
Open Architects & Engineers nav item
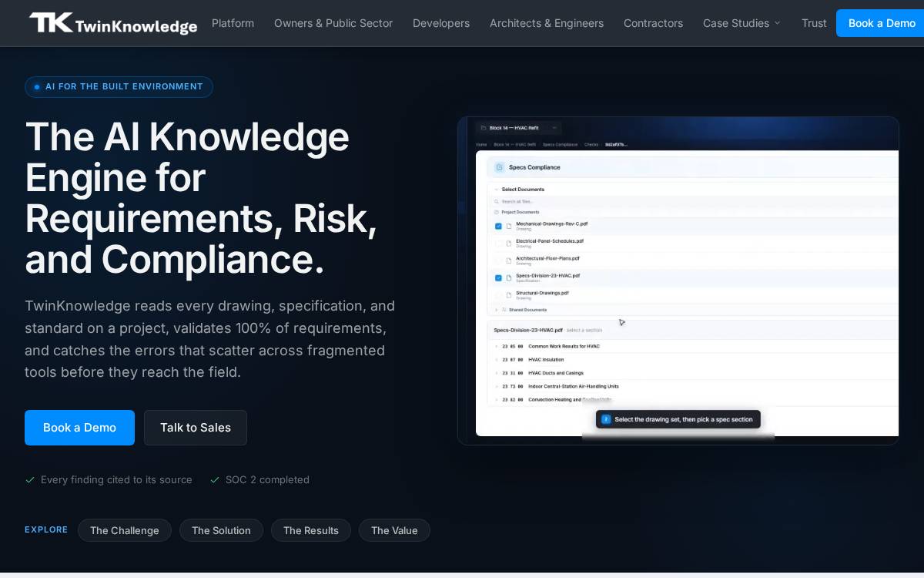point(547,23)
